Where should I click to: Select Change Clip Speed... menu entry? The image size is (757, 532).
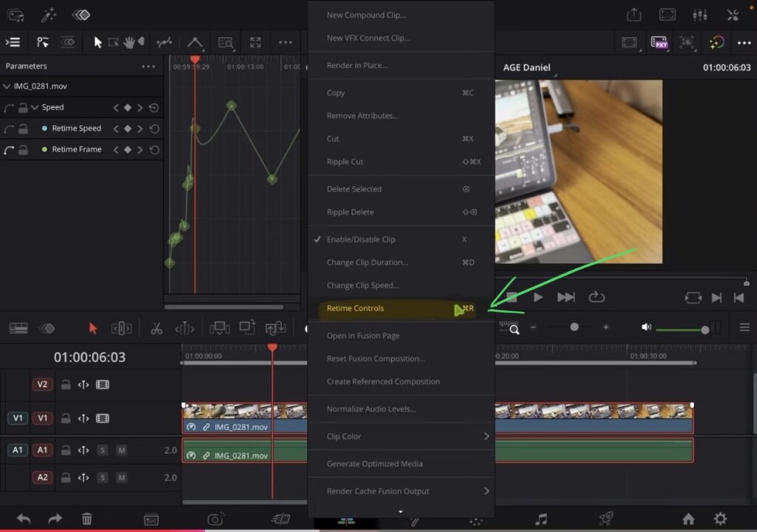401,285
